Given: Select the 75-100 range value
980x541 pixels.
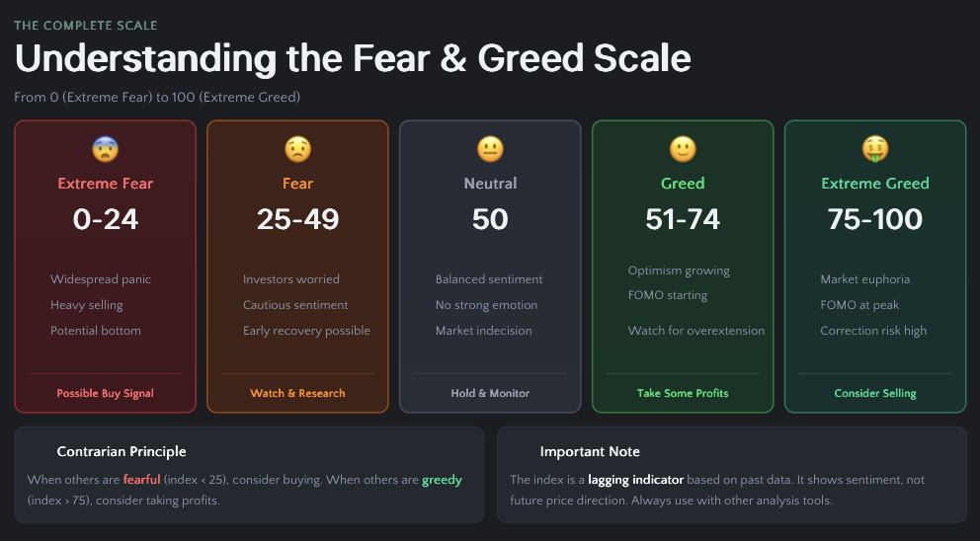Looking at the screenshot, I should 875,219.
